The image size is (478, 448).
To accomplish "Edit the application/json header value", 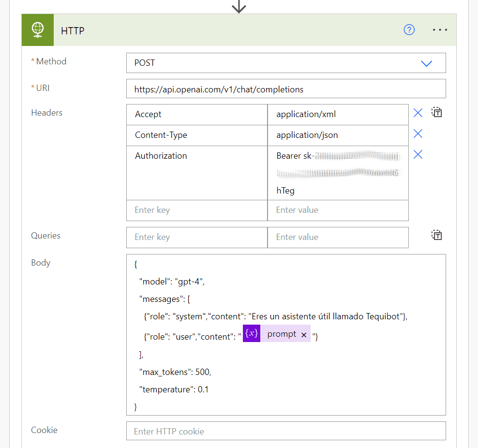I will point(338,135).
